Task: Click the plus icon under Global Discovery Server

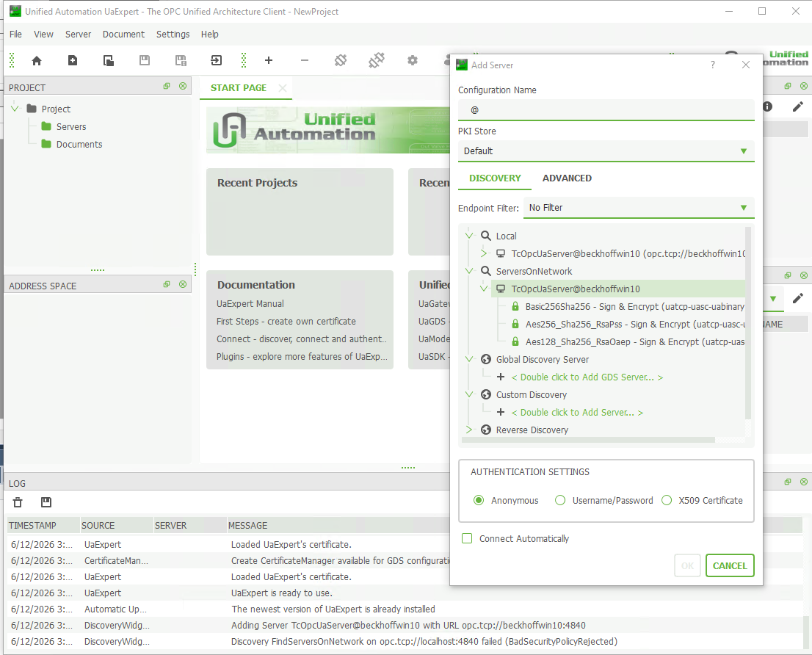Action: click(x=500, y=377)
